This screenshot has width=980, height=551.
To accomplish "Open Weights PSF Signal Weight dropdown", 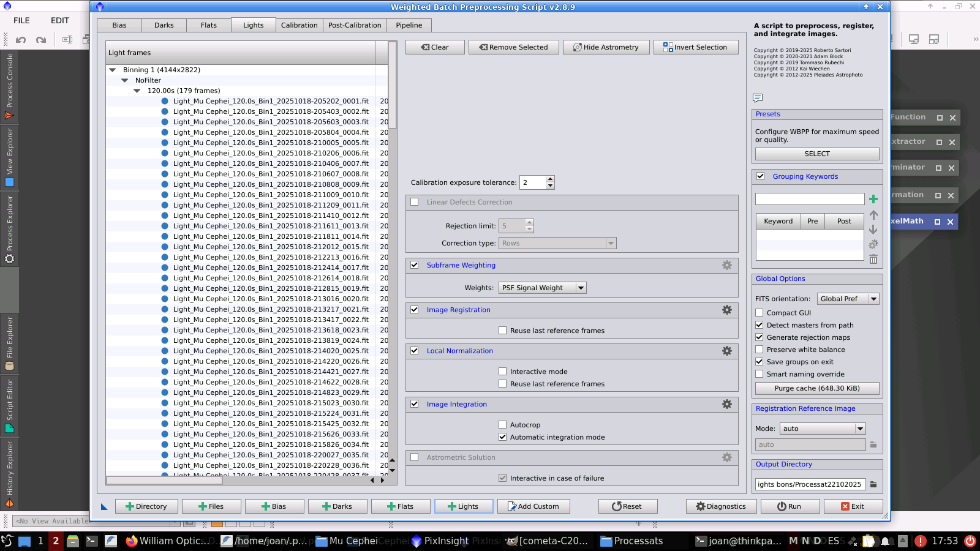I will tap(542, 288).
